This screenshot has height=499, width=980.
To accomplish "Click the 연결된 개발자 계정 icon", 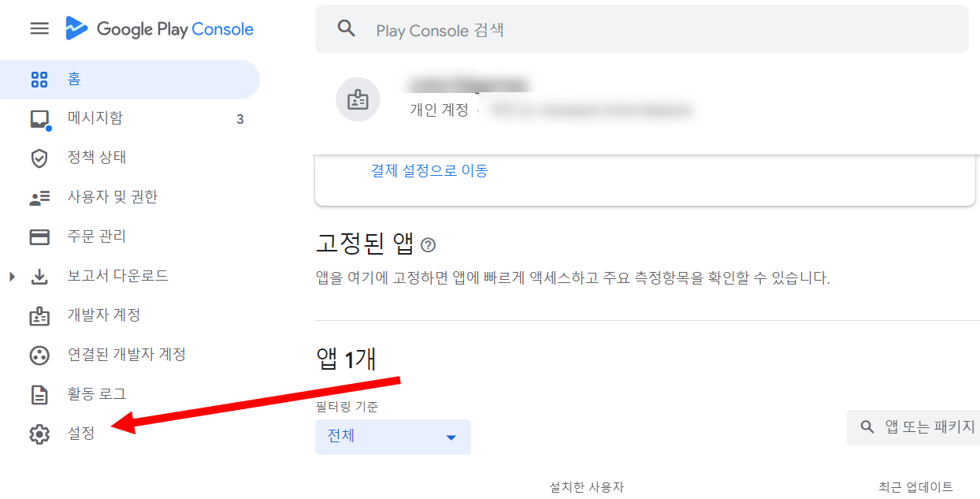I will coord(39,356).
